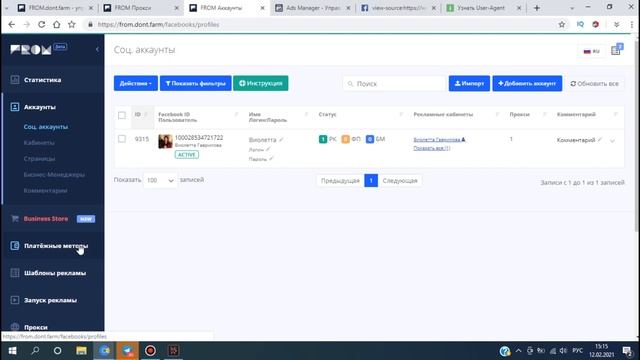Expand row 9315 with chevron arrow
The width and height of the screenshot is (640, 360).
(x=612, y=141)
